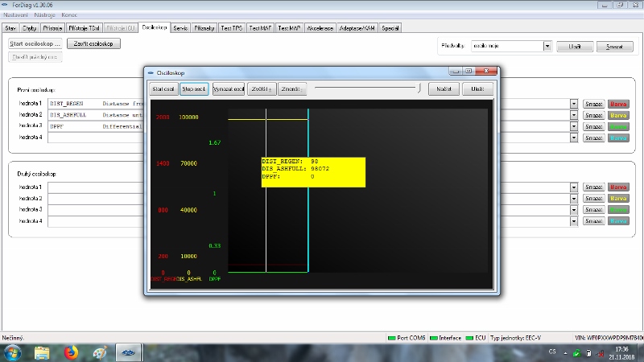Click the Windows Start orb
Image resolution: width=644 pixels, height=362 pixels.
pyautogui.click(x=13, y=352)
